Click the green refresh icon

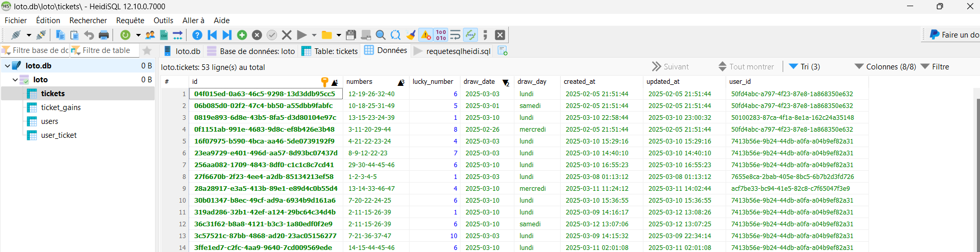tap(125, 35)
